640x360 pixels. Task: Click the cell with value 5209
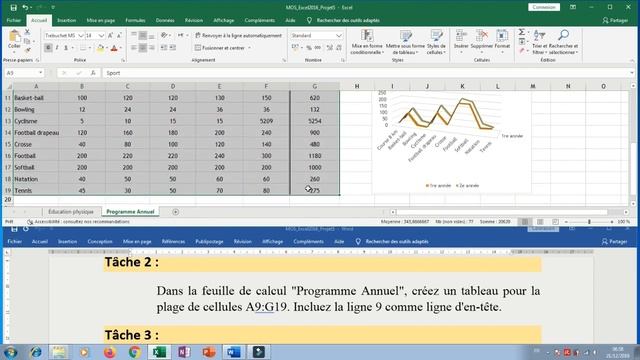[x=266, y=121]
